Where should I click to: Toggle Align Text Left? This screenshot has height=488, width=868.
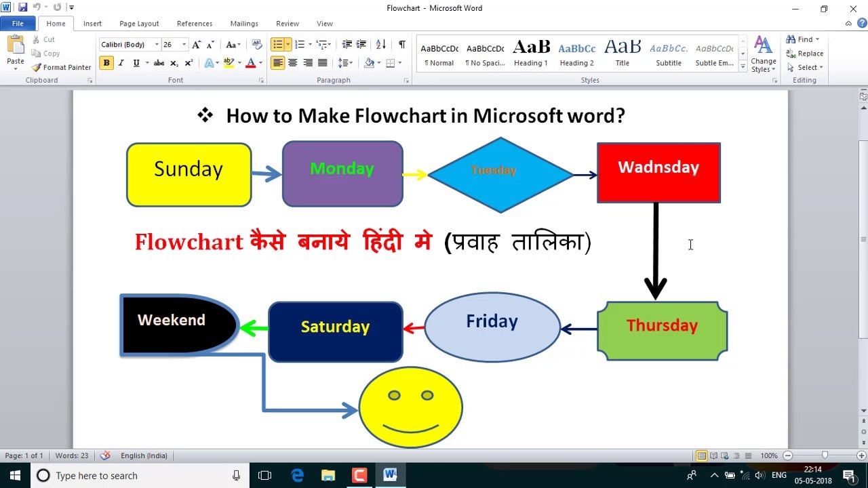pos(277,63)
